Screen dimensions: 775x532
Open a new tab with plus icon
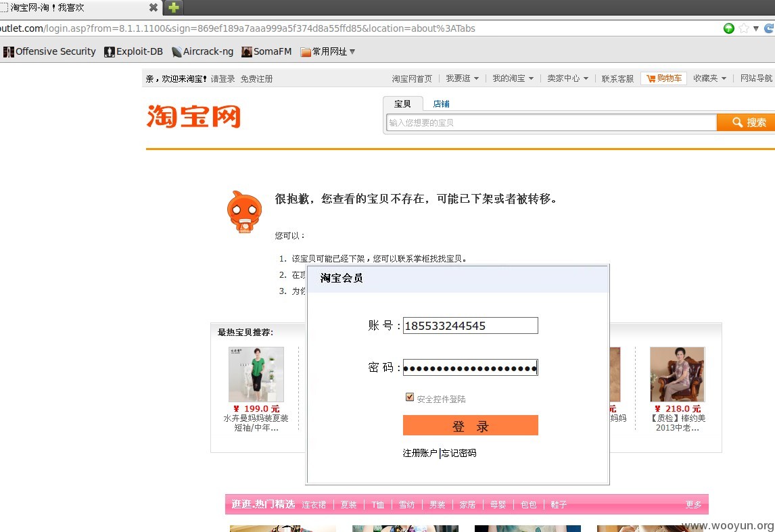[x=174, y=7]
